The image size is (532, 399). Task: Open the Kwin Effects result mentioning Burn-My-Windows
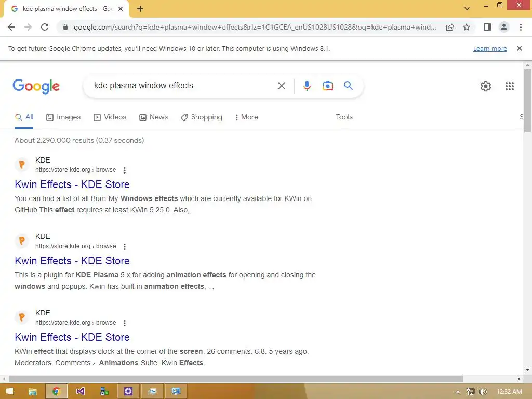pyautogui.click(x=72, y=184)
